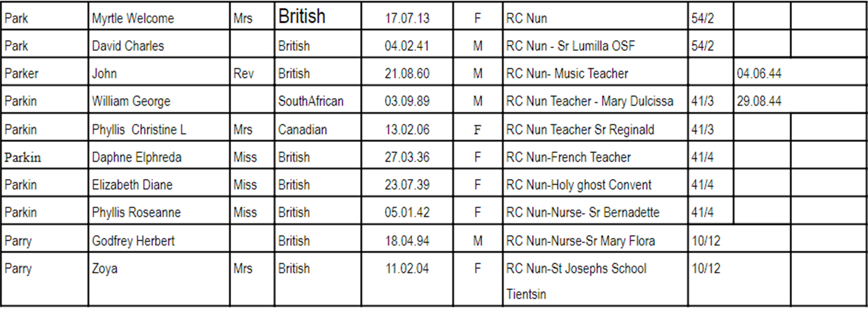Select the 'Rev' title cell
The width and height of the screenshot is (868, 309).
click(x=252, y=72)
